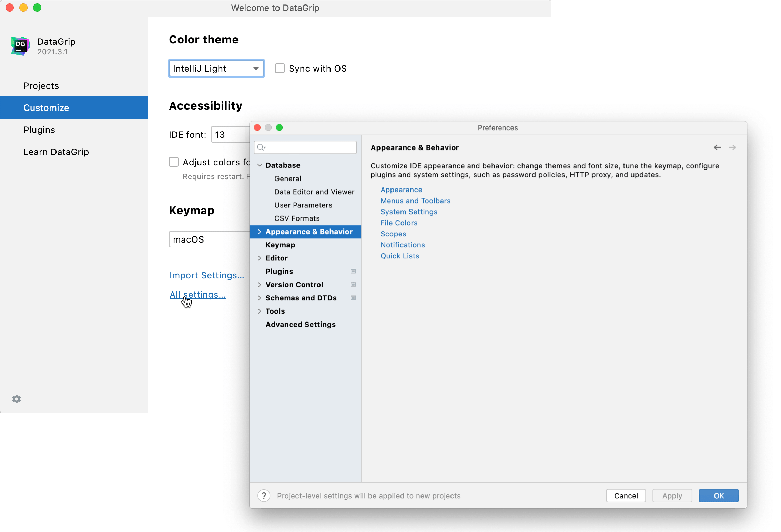The image size is (781, 532).
Task: Expand the Editor tree node
Action: [x=260, y=258]
